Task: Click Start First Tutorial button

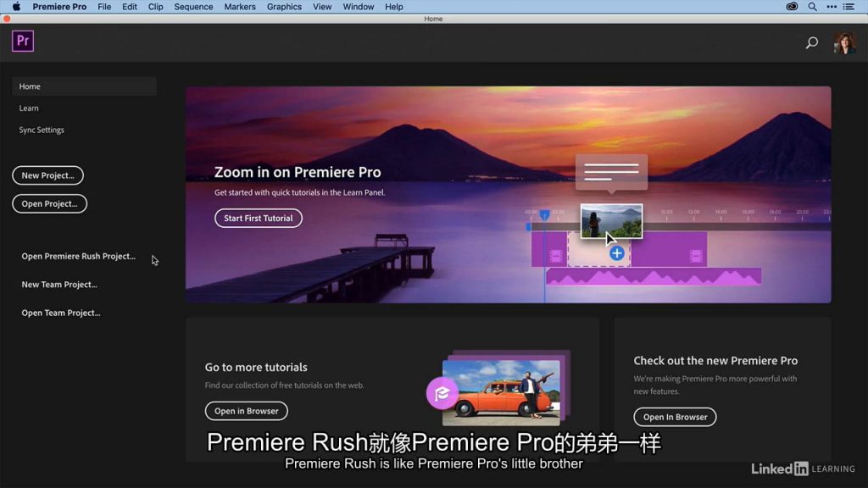Action: (259, 218)
